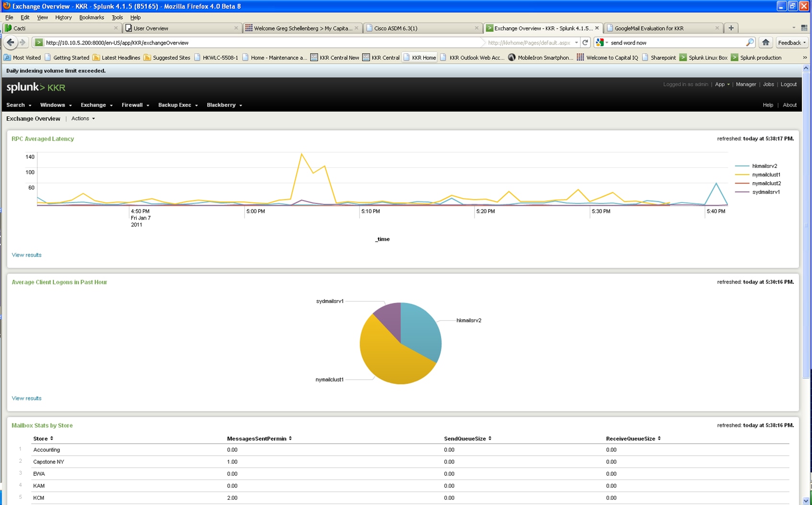The height and width of the screenshot is (505, 812).
Task: Close the GoogleMail Evaluation for KKR tab
Action: [x=717, y=28]
